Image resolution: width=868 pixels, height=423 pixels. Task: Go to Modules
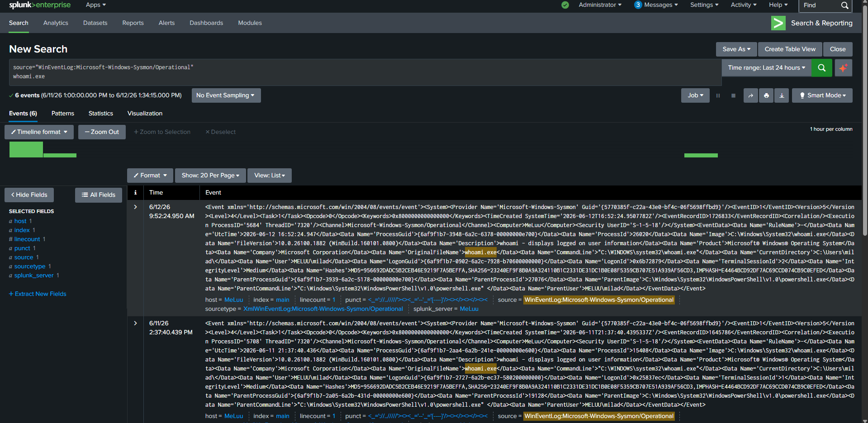click(x=250, y=23)
